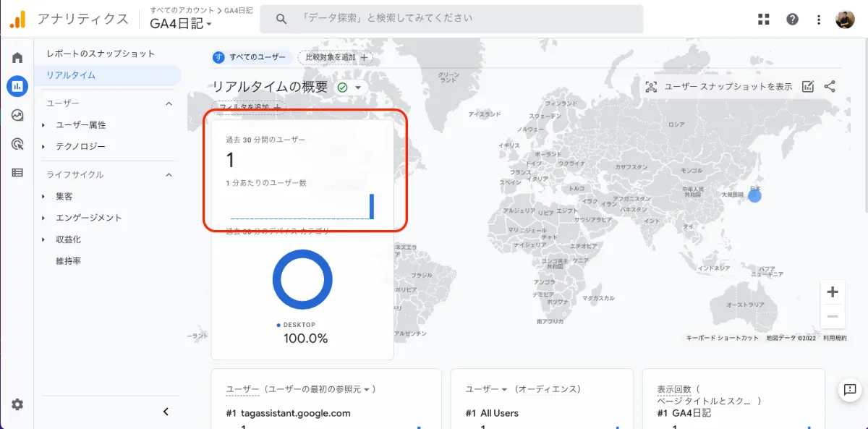Viewport: 868px width, 429px height.
Task: Click the search magnifier icon
Action: 282,20
